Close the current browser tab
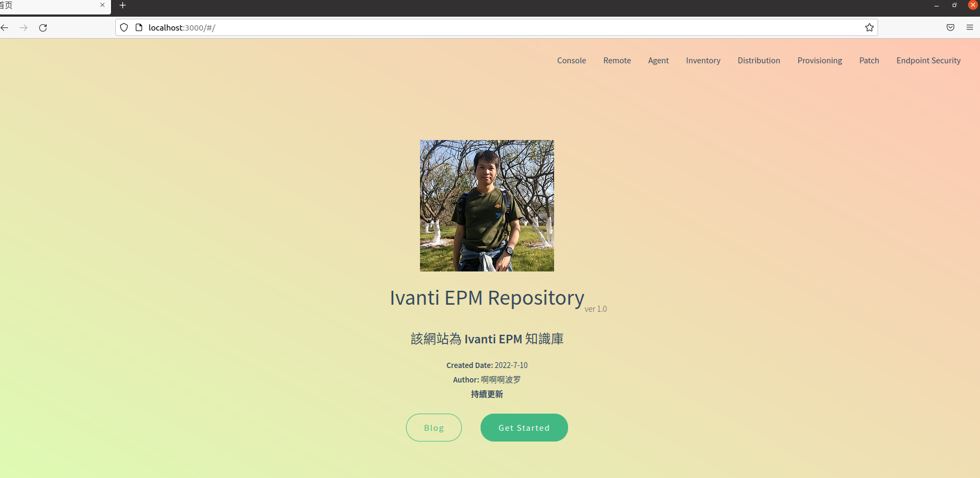This screenshot has height=478, width=980. (x=102, y=5)
